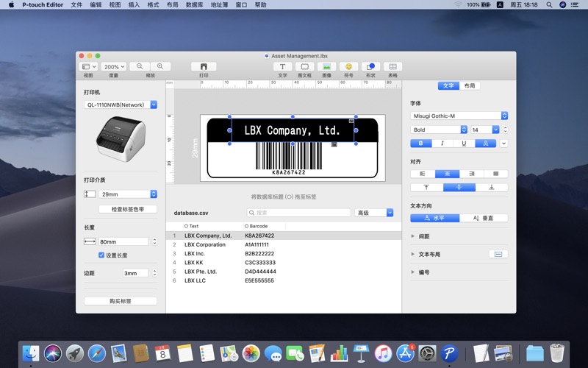Align text to vertical middle
The image size is (588, 368).
click(x=459, y=188)
